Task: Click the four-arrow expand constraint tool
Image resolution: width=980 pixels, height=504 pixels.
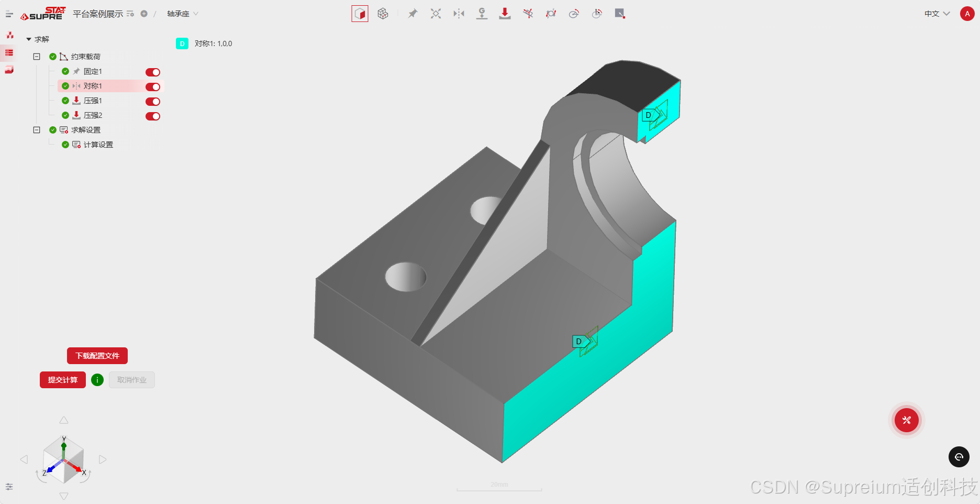Action: point(436,14)
